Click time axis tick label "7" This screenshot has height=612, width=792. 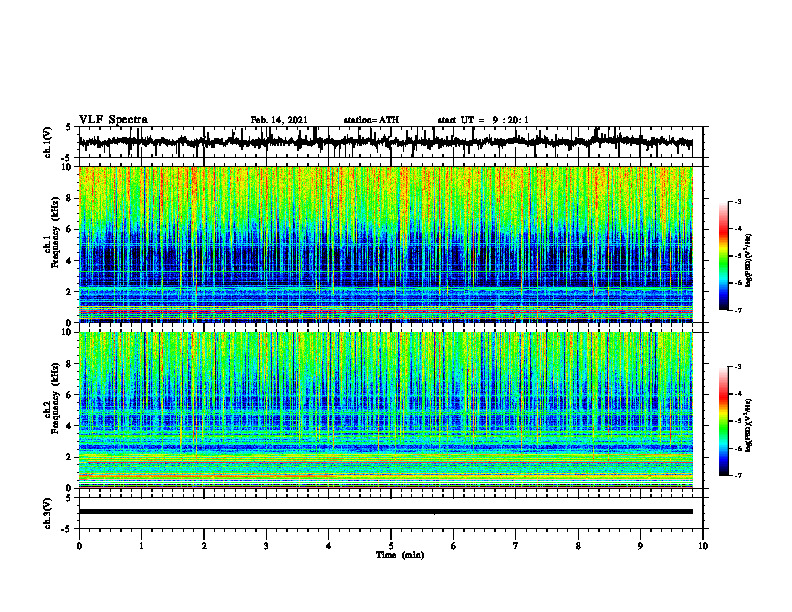coord(516,546)
